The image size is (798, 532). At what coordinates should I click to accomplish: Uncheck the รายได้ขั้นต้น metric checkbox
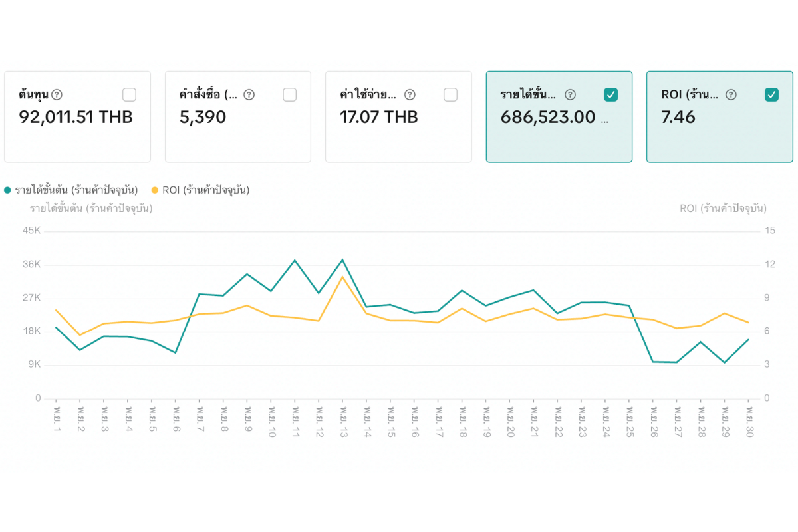tap(610, 95)
